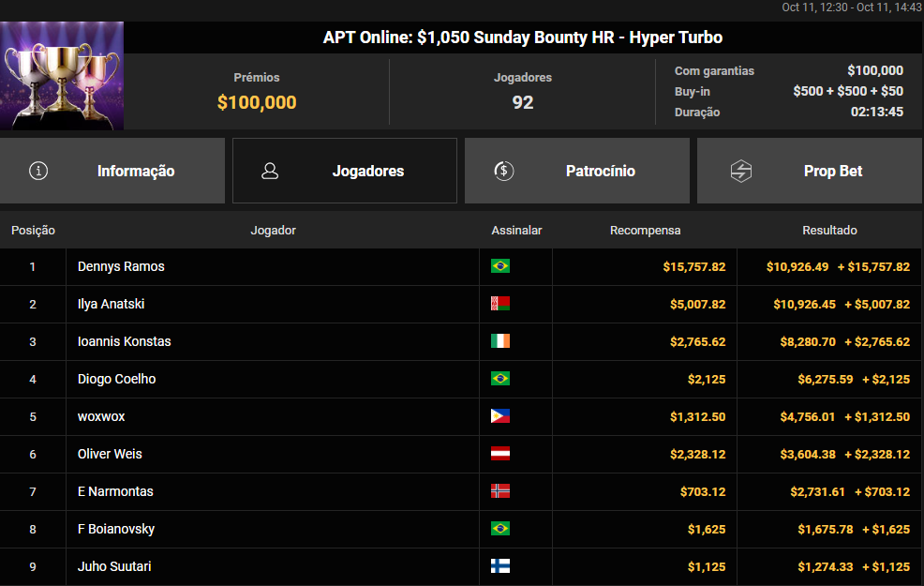Viewport: 924px width, 586px height.
Task: Click Brazil flag beside Diogo Coelho
Action: pyautogui.click(x=500, y=379)
